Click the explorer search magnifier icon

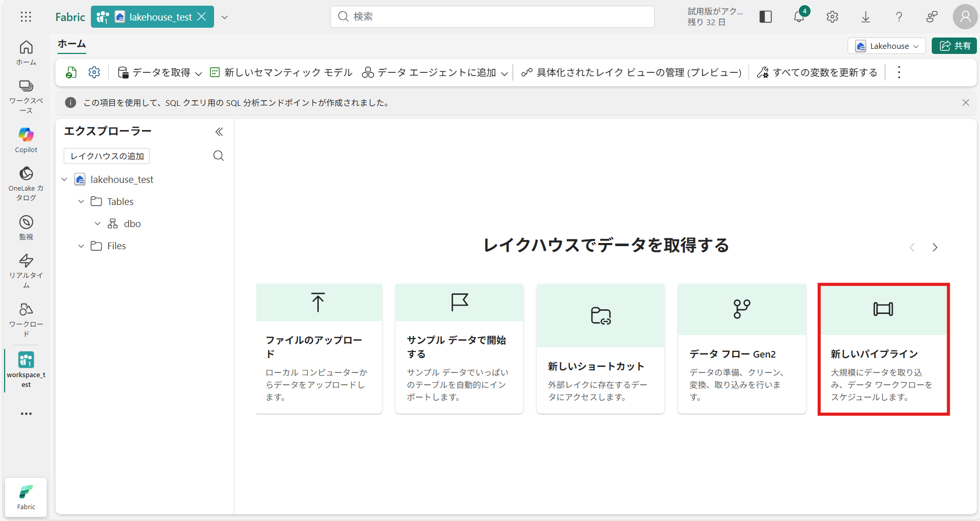(219, 156)
